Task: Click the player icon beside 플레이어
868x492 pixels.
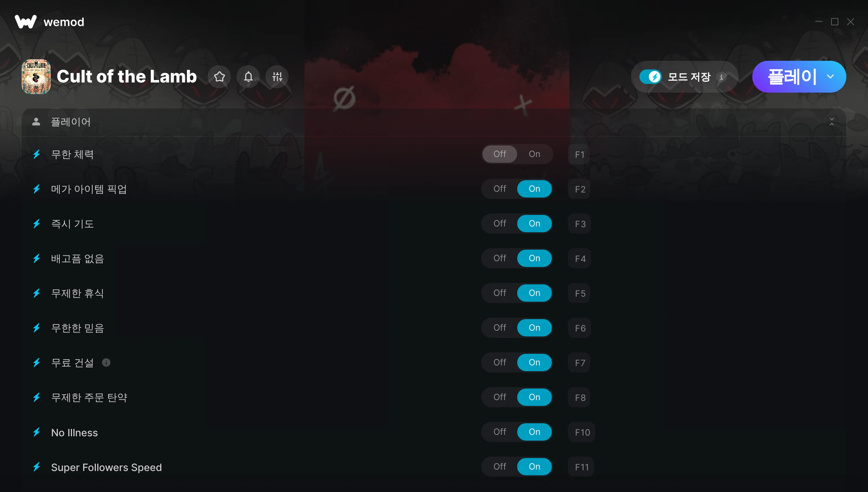Action: click(x=36, y=122)
